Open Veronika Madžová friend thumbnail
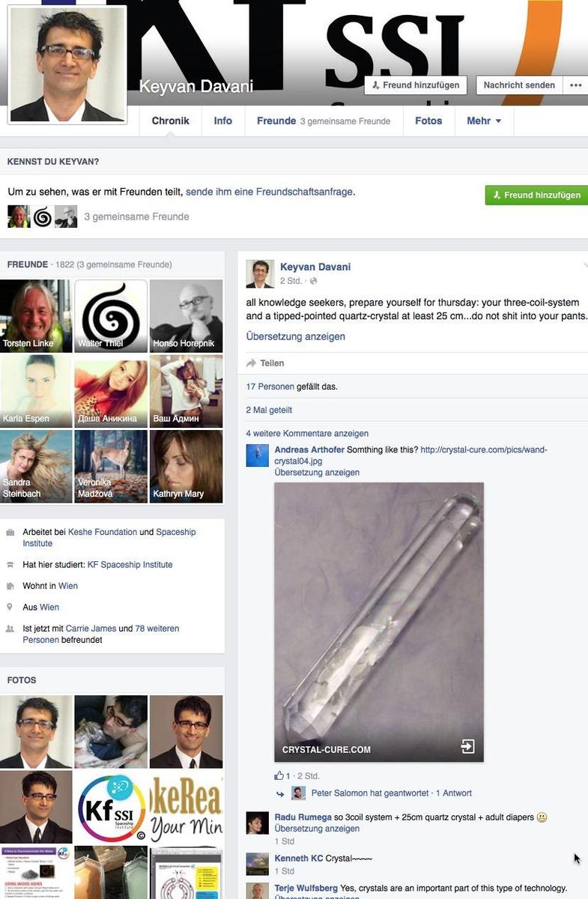 [x=111, y=466]
